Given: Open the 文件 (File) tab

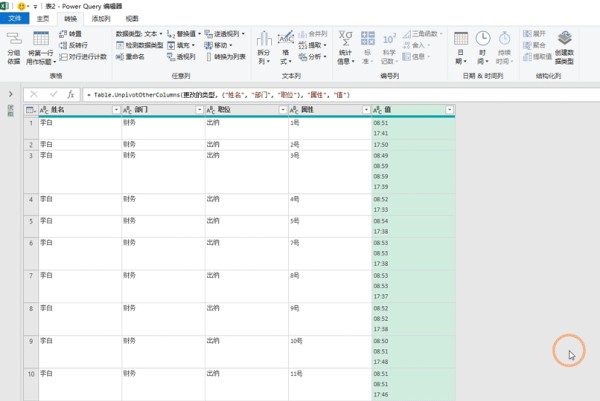Looking at the screenshot, I should coord(15,18).
